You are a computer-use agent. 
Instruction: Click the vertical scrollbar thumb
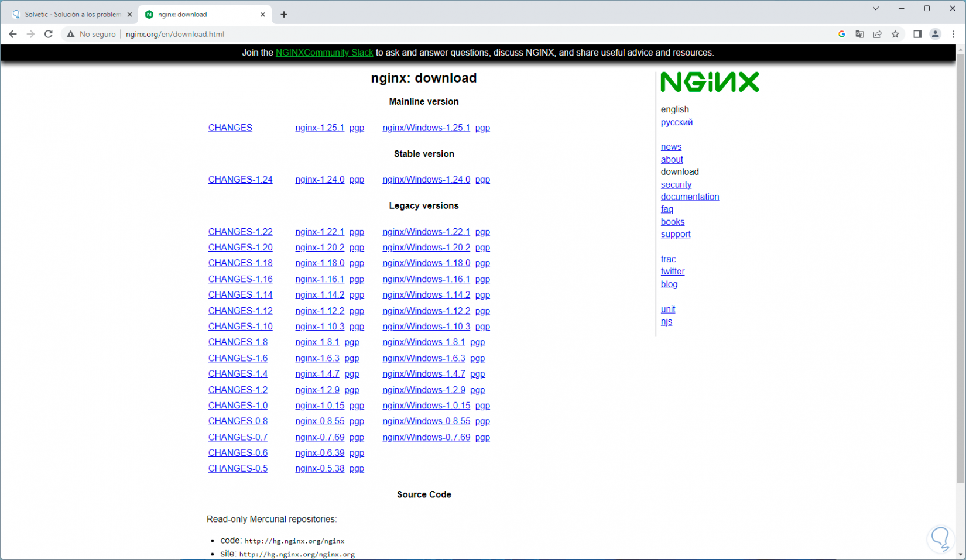coord(960,269)
